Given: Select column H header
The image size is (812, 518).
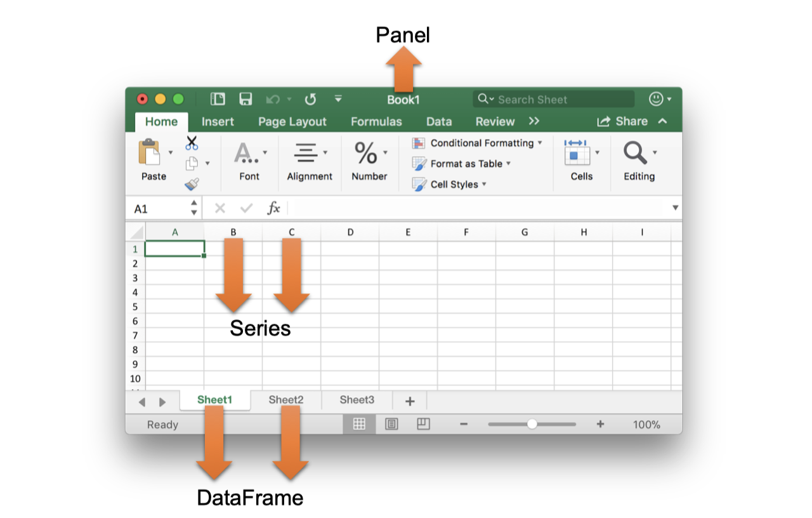Looking at the screenshot, I should [x=584, y=232].
